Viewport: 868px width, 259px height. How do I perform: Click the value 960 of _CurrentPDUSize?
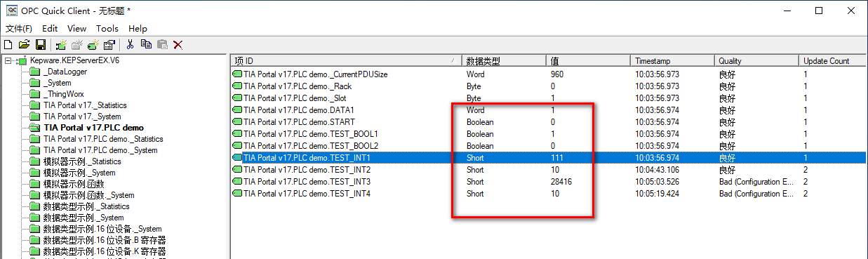pyautogui.click(x=557, y=74)
